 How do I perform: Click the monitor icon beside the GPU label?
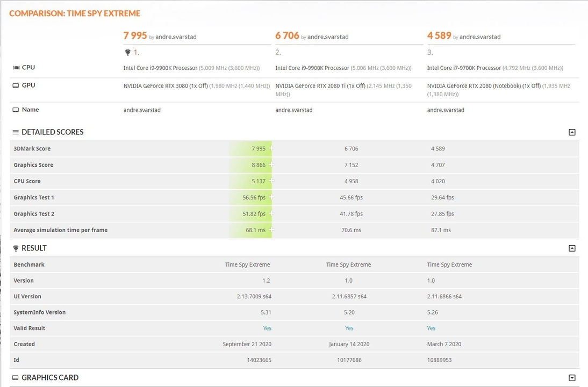(x=16, y=85)
